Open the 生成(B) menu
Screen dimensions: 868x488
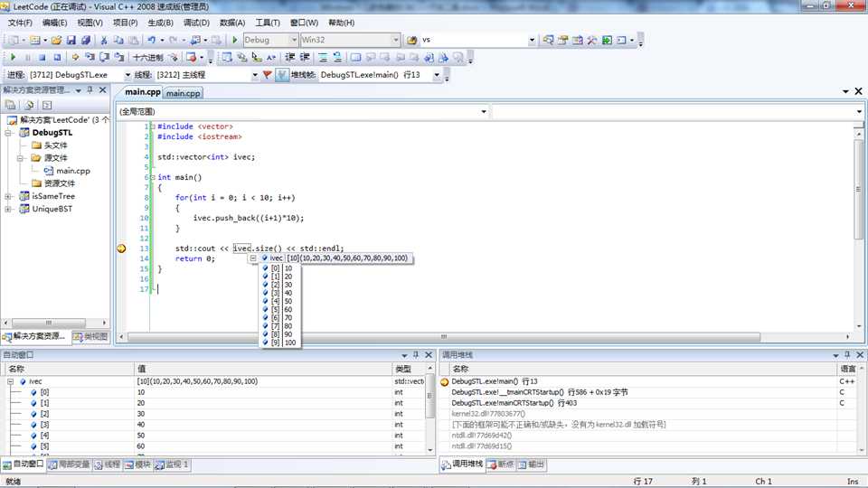(161, 23)
